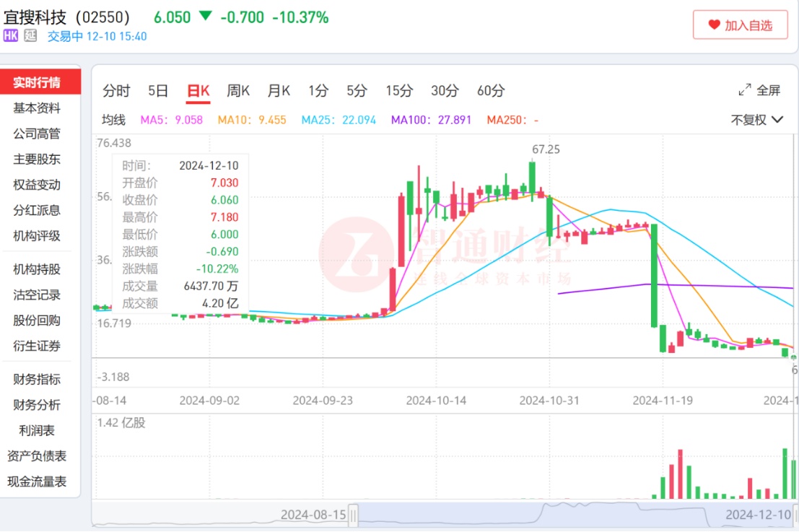Image resolution: width=799 pixels, height=532 pixels.
Task: Click the 成交额 4.20 亿 tooltip row
Action: coord(180,303)
